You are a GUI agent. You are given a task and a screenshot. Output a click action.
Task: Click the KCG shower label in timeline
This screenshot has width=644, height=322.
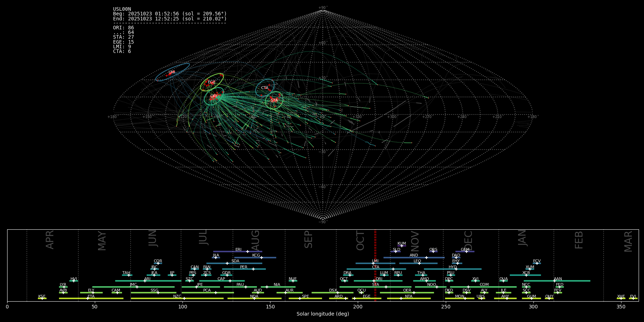tap(256, 255)
